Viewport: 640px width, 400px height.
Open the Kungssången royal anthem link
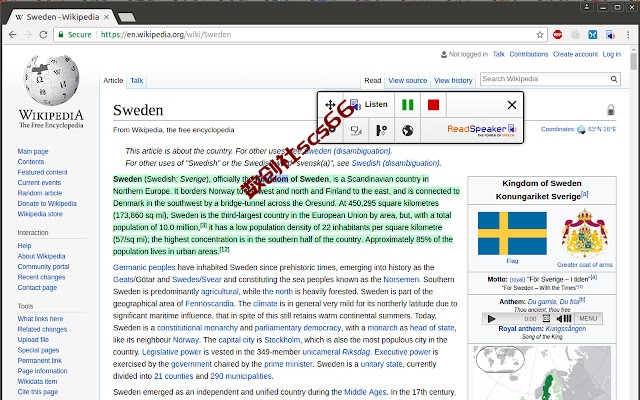coord(566,329)
